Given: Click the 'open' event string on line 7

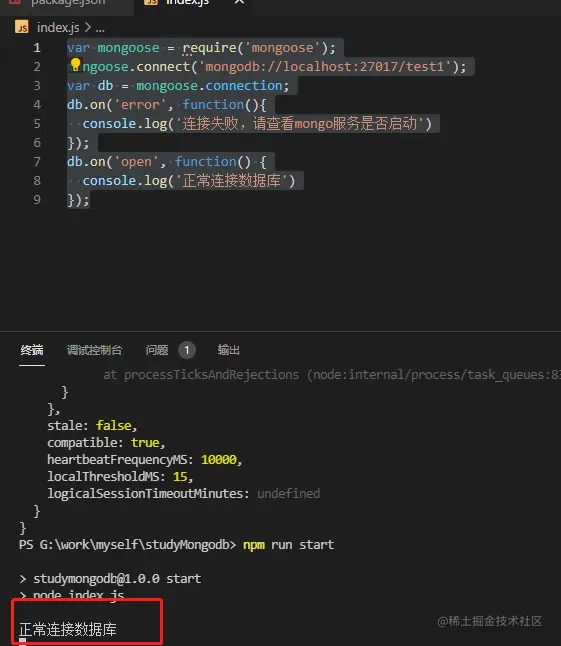Looking at the screenshot, I should pos(136,162).
